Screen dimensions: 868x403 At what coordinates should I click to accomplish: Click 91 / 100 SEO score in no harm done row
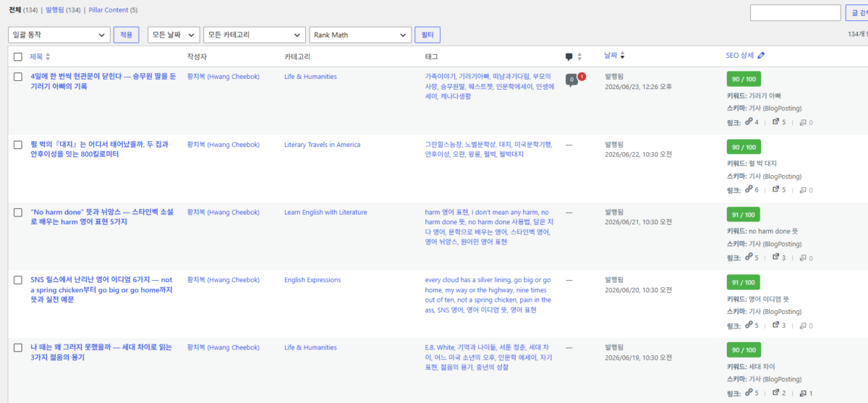pos(744,214)
